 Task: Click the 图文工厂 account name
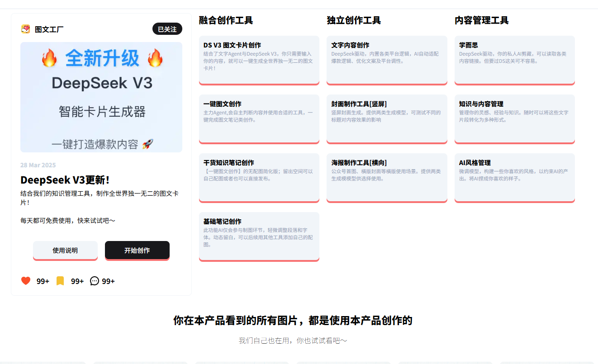pyautogui.click(x=49, y=29)
